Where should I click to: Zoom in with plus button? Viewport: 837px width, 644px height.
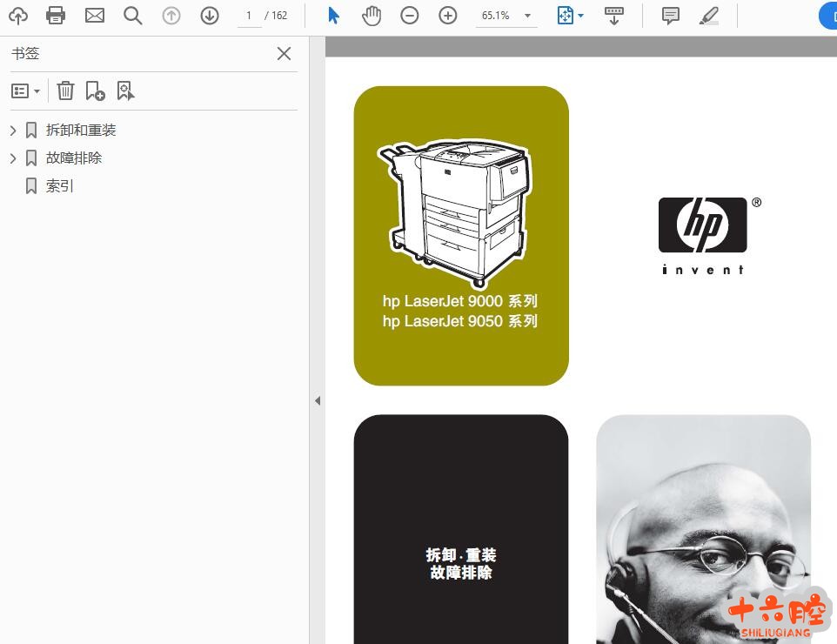pos(447,15)
